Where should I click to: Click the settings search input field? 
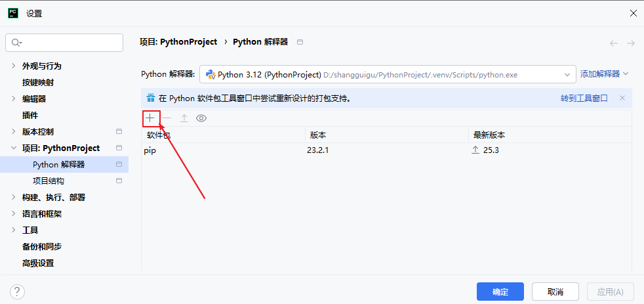tap(64, 43)
